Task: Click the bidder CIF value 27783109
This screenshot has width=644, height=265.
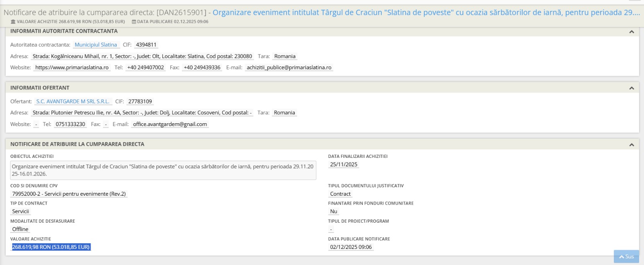Action: (x=140, y=101)
